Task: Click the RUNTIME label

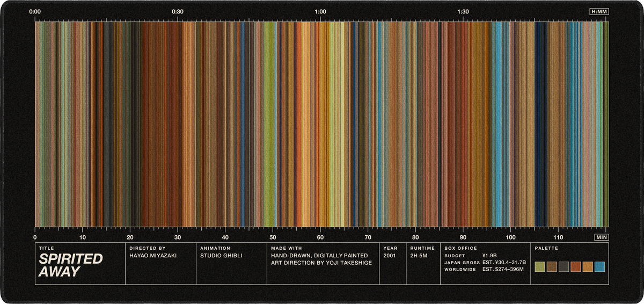Action: point(422,248)
